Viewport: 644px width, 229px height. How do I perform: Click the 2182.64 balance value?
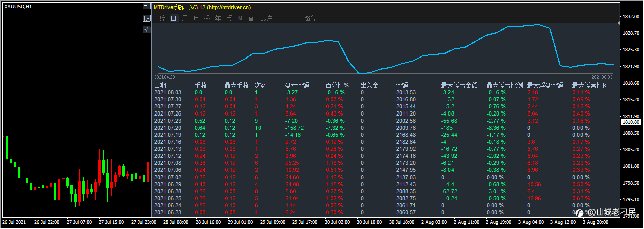tap(406, 142)
